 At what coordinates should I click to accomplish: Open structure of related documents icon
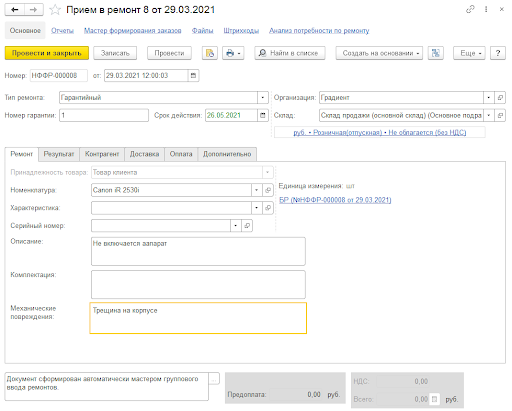[436, 53]
